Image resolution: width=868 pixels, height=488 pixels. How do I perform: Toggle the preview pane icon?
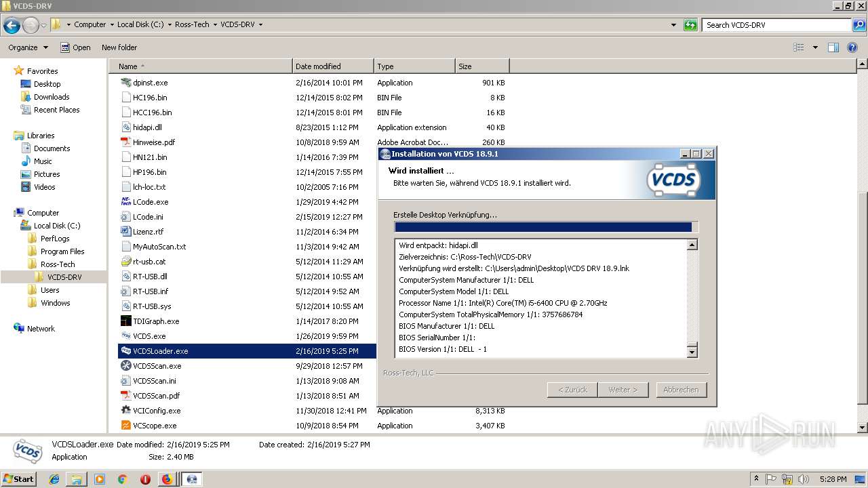click(833, 47)
